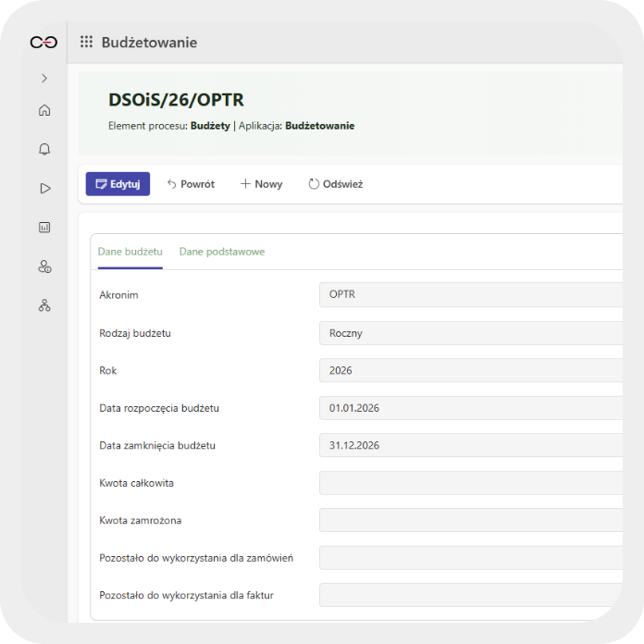Click the Akronim field showing OPTR
The width and height of the screenshot is (644, 644).
[472, 295]
